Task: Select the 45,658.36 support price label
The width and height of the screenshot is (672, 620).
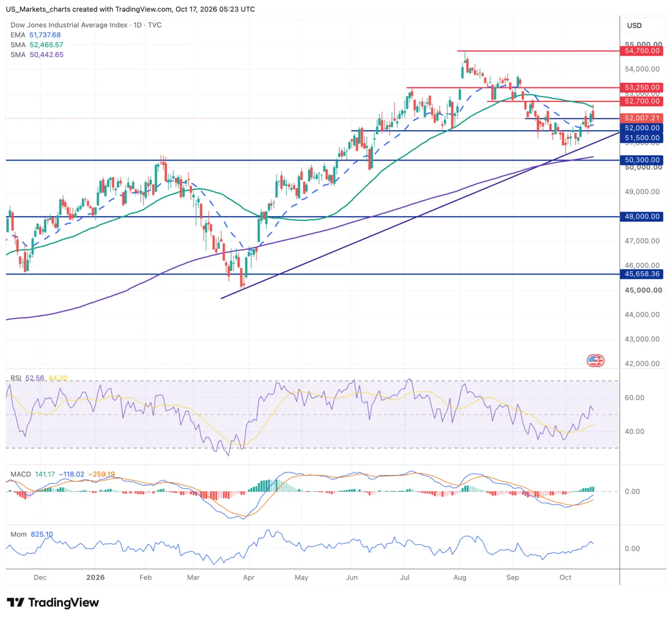Action: [x=642, y=274]
